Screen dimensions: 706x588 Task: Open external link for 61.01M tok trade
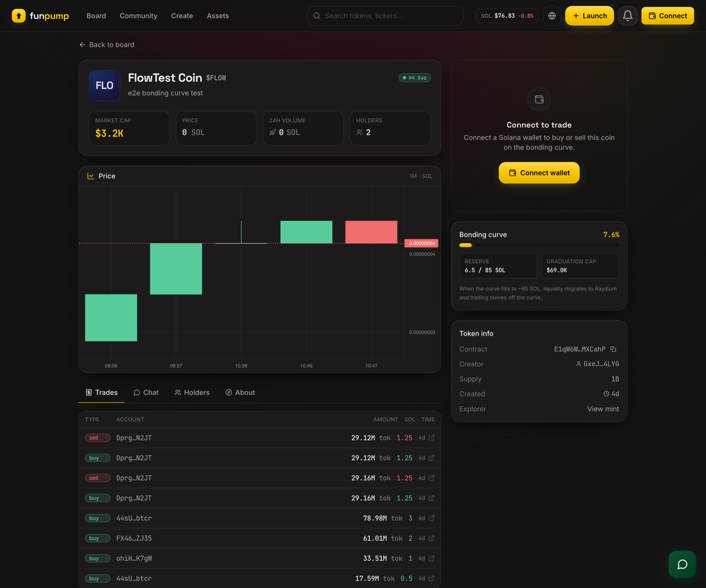pyautogui.click(x=432, y=538)
